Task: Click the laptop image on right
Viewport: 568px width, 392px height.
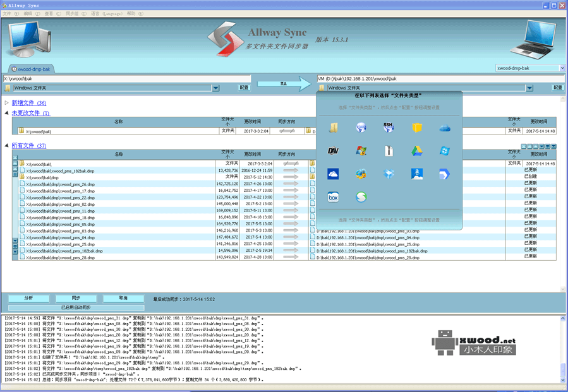Action: (x=533, y=40)
